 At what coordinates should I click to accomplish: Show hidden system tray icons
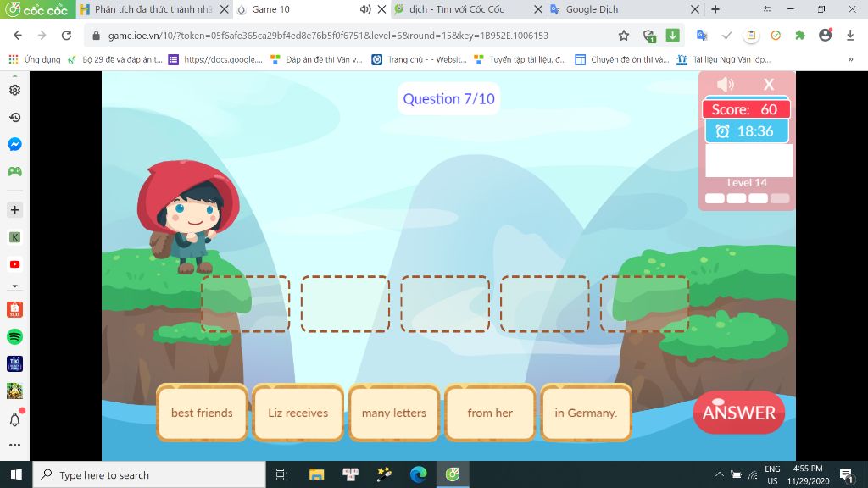pyautogui.click(x=719, y=474)
